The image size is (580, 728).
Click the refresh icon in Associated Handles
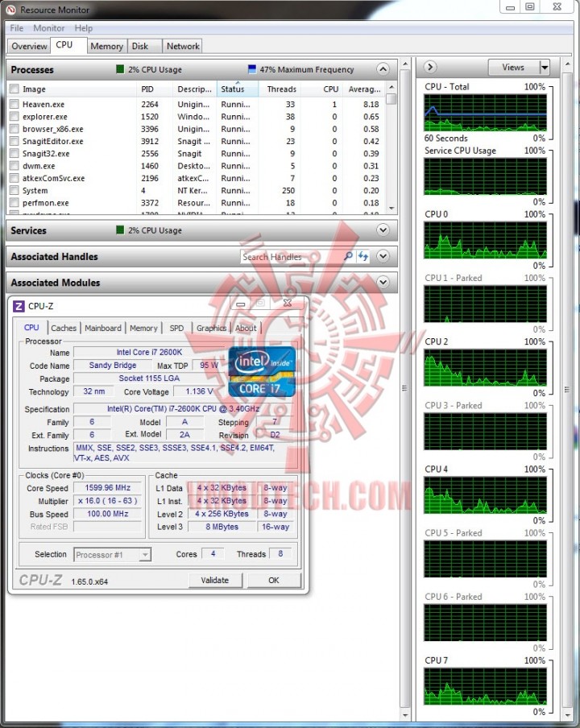(x=363, y=256)
